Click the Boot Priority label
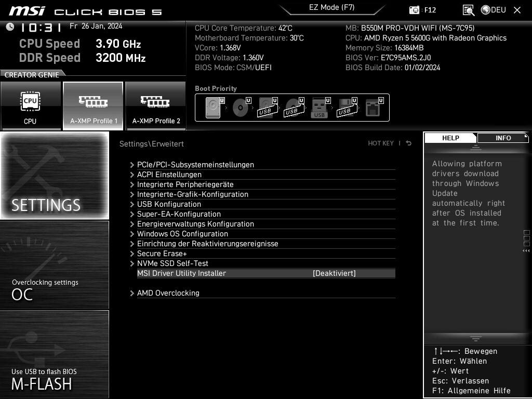532x399 pixels. tap(216, 88)
